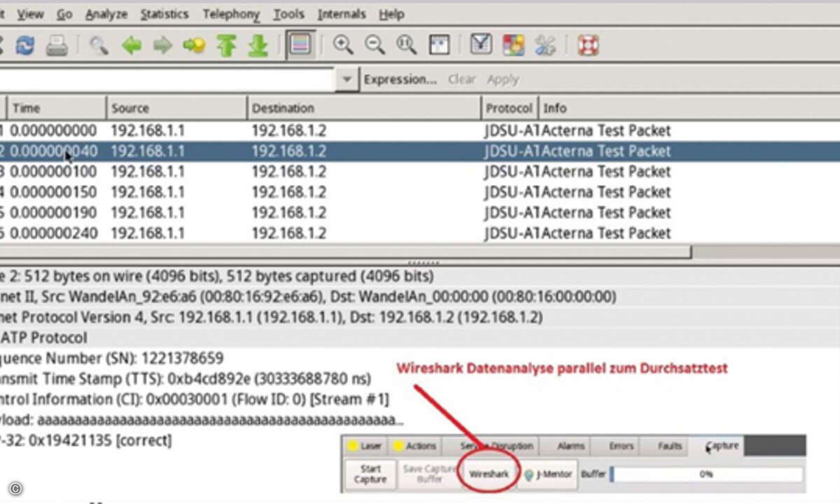840x504 pixels.
Task: Zoom out on packet text
Action: pyautogui.click(x=375, y=46)
